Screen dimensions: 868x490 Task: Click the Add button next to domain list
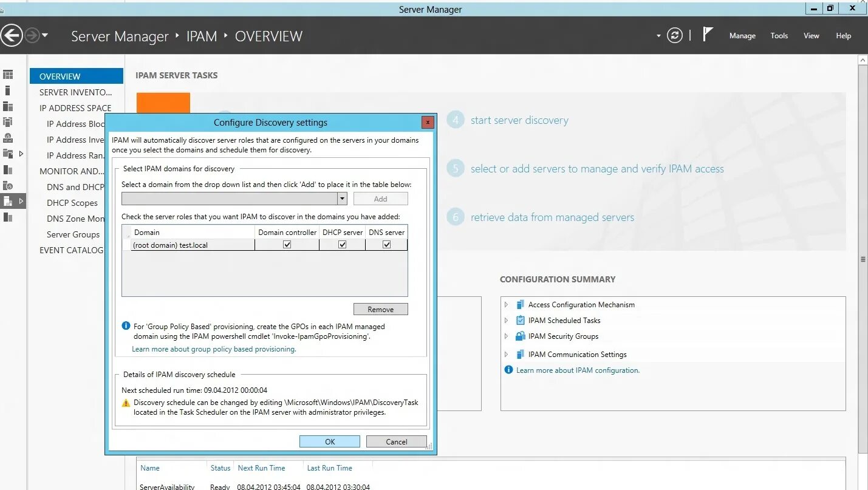tap(381, 199)
